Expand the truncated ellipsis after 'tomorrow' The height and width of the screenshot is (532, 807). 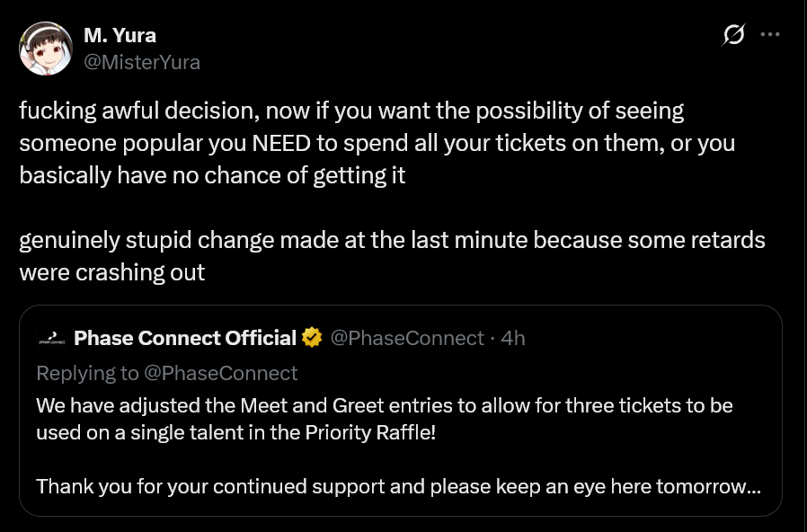(x=755, y=487)
